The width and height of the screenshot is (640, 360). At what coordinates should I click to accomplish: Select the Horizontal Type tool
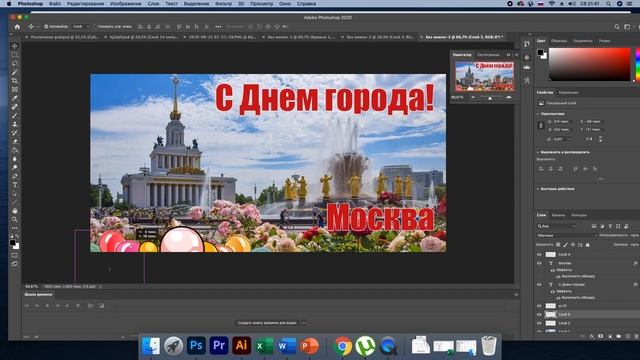click(15, 185)
